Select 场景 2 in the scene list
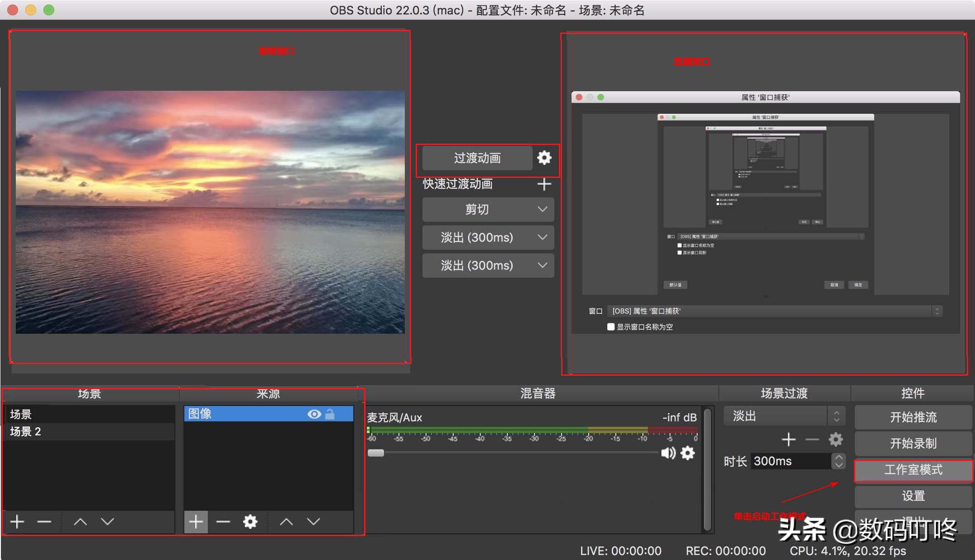 (25, 432)
